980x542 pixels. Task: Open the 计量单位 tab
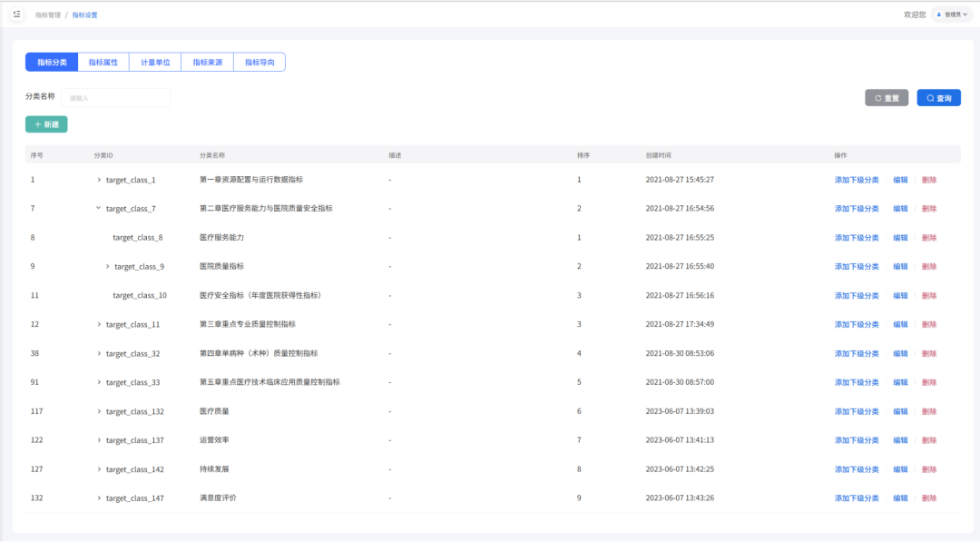[153, 61]
